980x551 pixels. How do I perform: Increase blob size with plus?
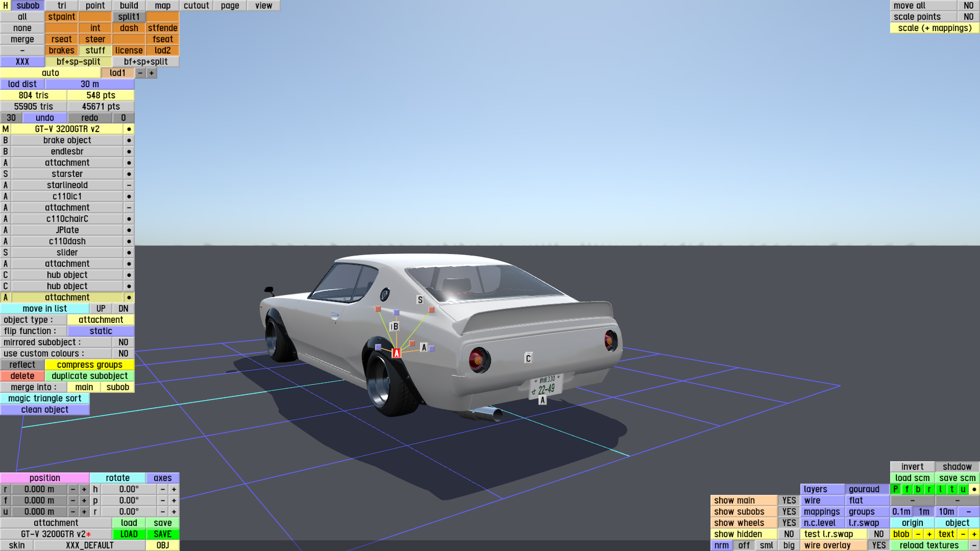[929, 534]
